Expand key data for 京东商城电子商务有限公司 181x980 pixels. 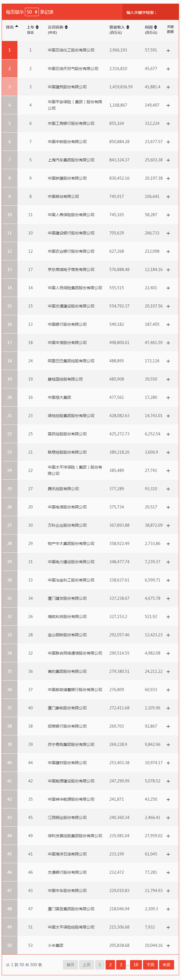168,270
